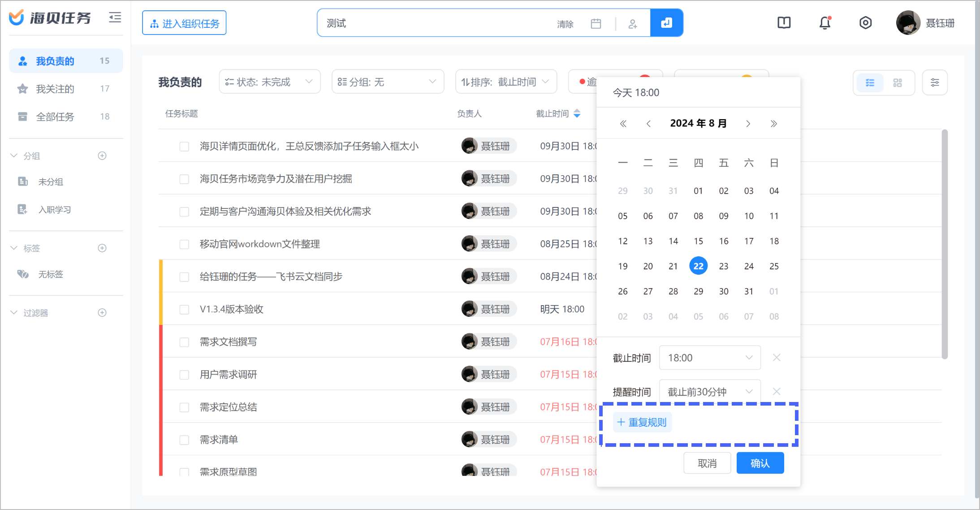Toggle 截止时间 column sort arrows

click(x=577, y=113)
